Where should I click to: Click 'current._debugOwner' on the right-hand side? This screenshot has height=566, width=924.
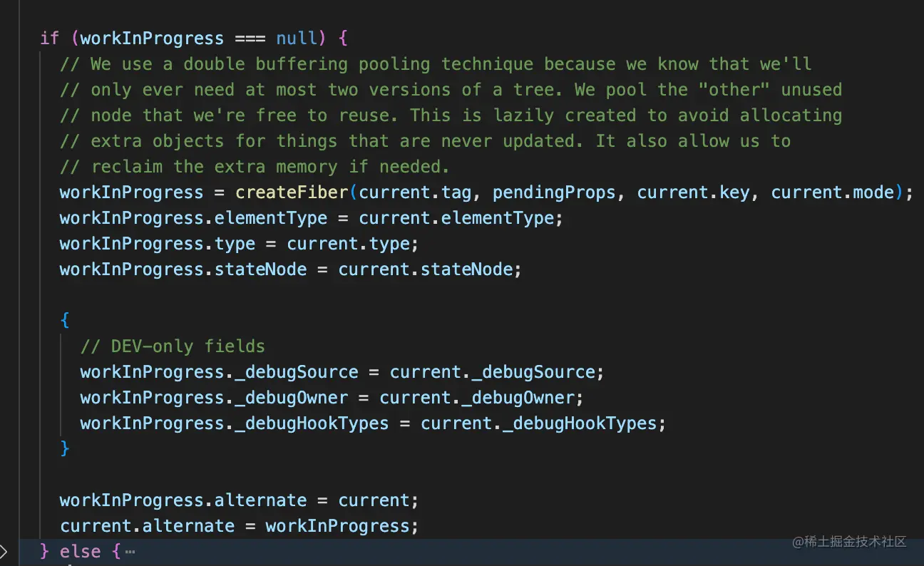click(x=476, y=398)
